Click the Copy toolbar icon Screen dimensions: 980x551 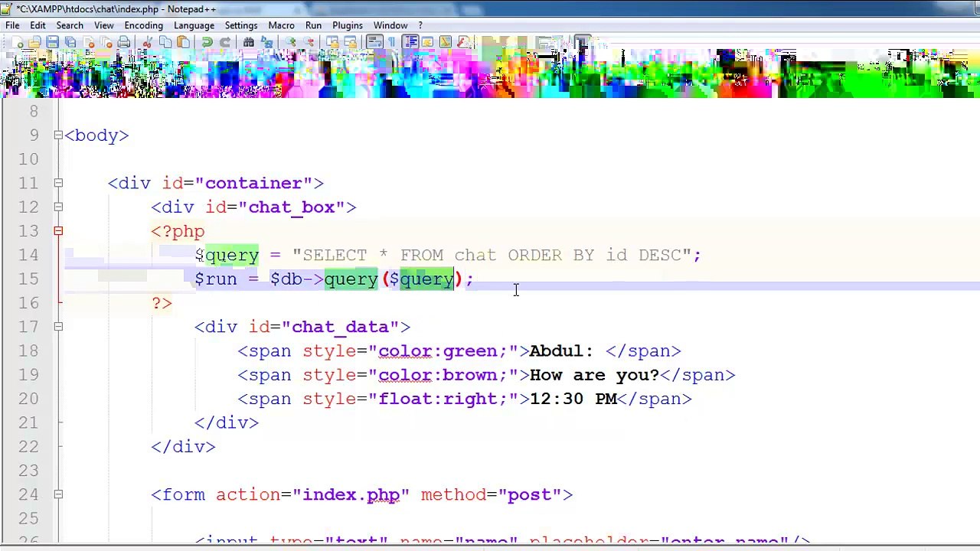coord(165,42)
